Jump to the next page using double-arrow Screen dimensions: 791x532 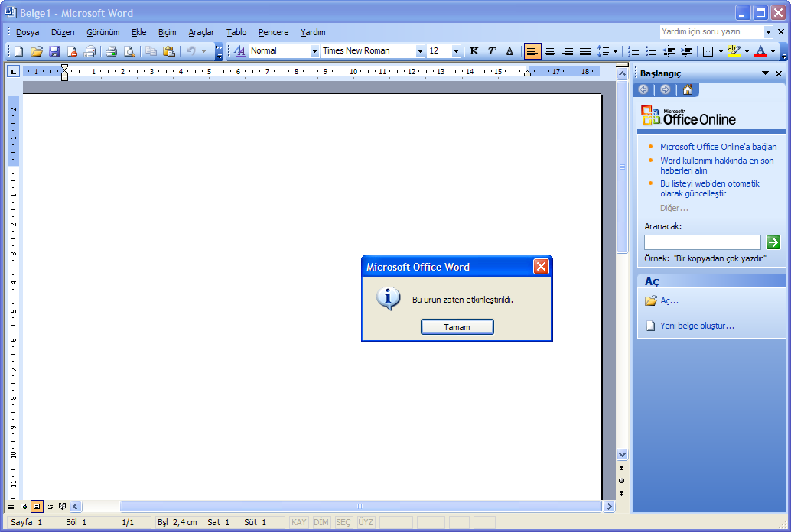coord(621,493)
